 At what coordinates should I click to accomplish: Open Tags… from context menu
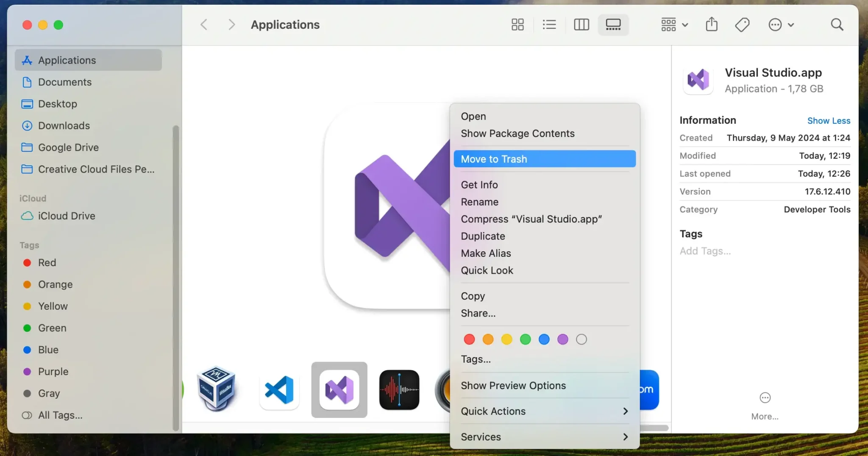[x=545, y=359]
